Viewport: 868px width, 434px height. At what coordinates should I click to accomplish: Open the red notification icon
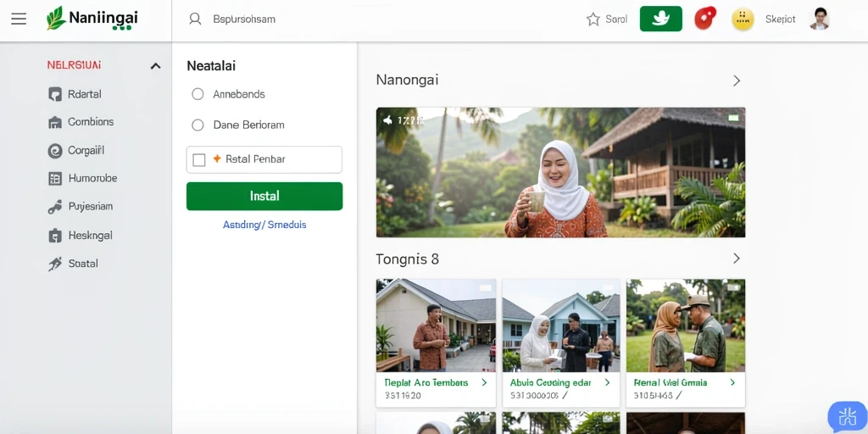pos(705,19)
